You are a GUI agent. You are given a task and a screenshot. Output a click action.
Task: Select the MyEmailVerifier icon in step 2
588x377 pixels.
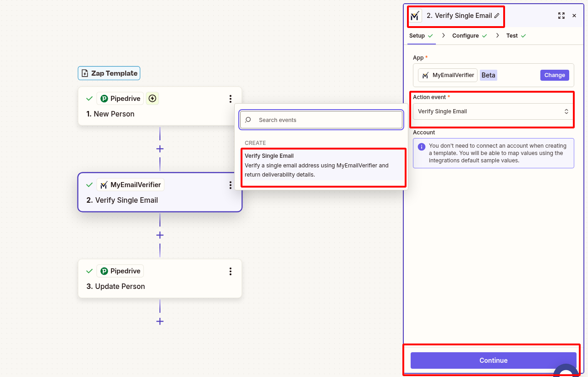(104, 184)
